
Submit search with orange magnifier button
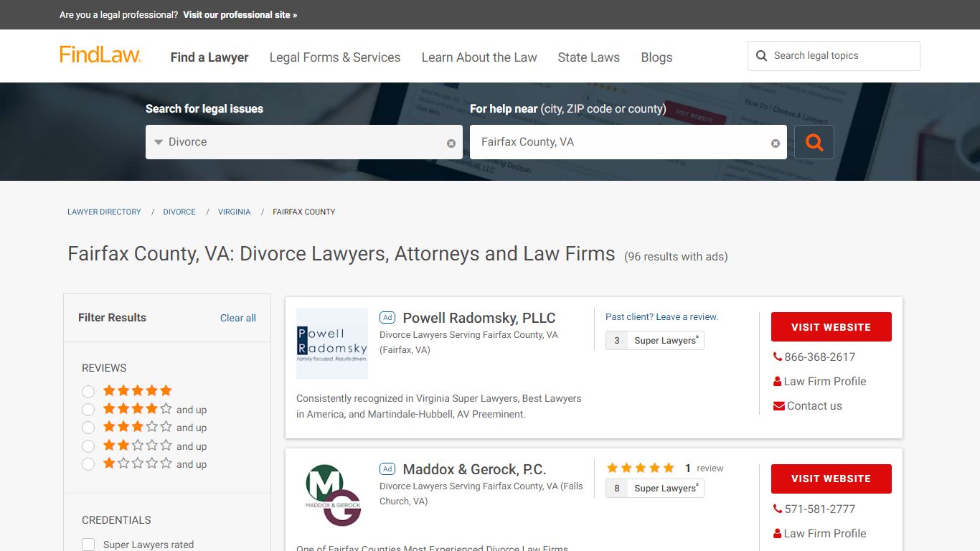[x=814, y=142]
